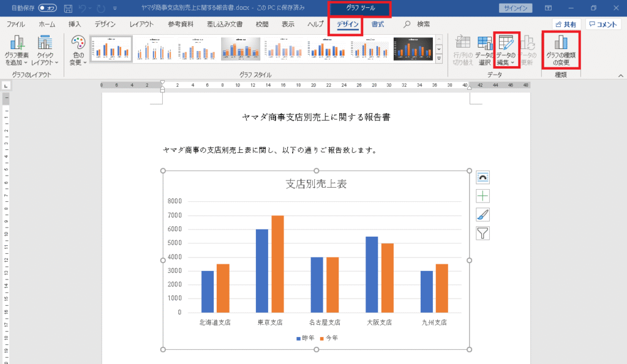Screen dimensions: 627x364
Task: Click the 九州支店 axis label
Action: [x=434, y=322]
